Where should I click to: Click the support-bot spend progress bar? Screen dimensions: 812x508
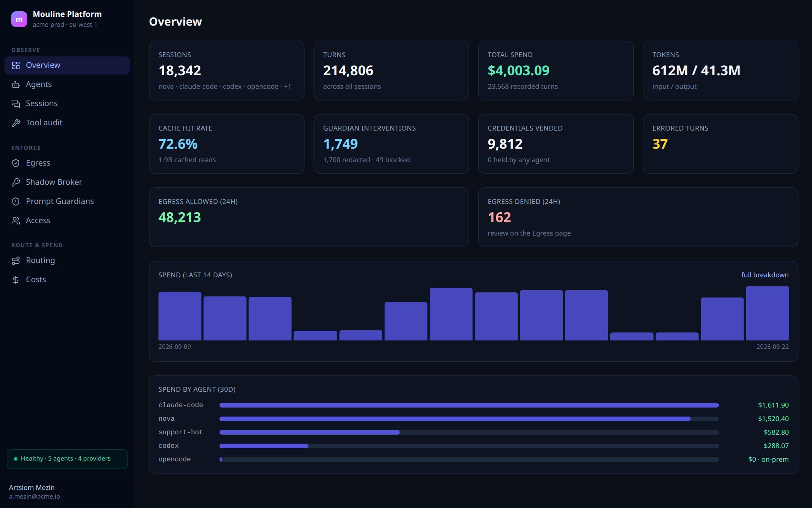click(469, 432)
